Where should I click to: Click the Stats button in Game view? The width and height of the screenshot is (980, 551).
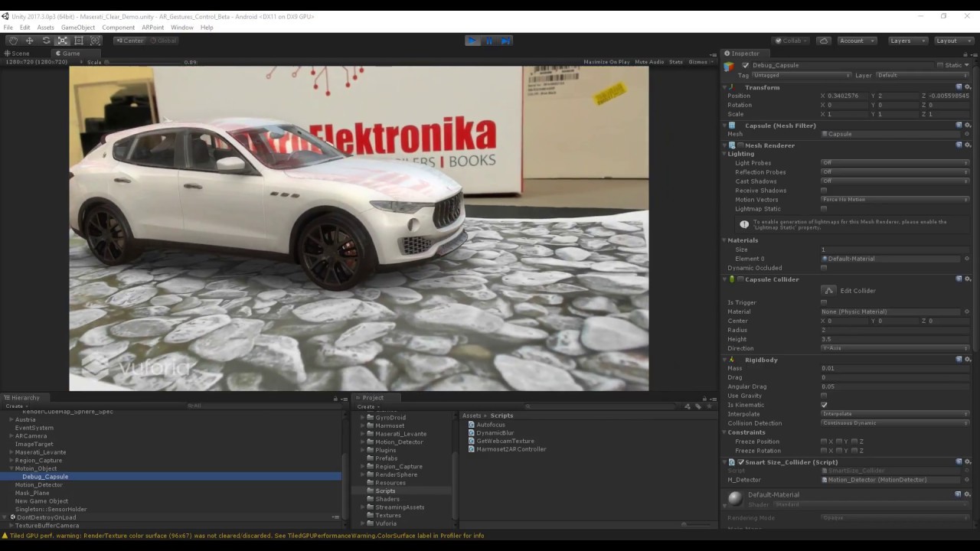(676, 62)
